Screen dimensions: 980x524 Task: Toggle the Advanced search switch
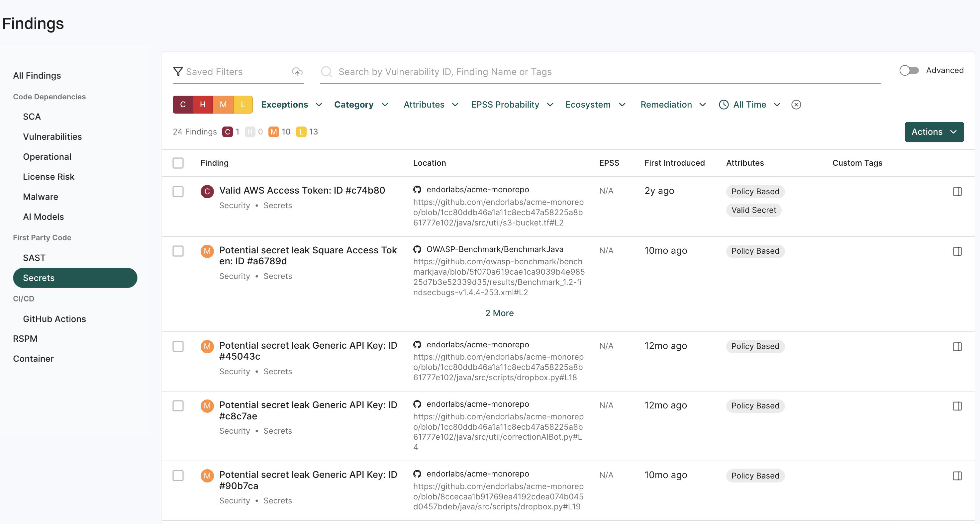pos(909,70)
